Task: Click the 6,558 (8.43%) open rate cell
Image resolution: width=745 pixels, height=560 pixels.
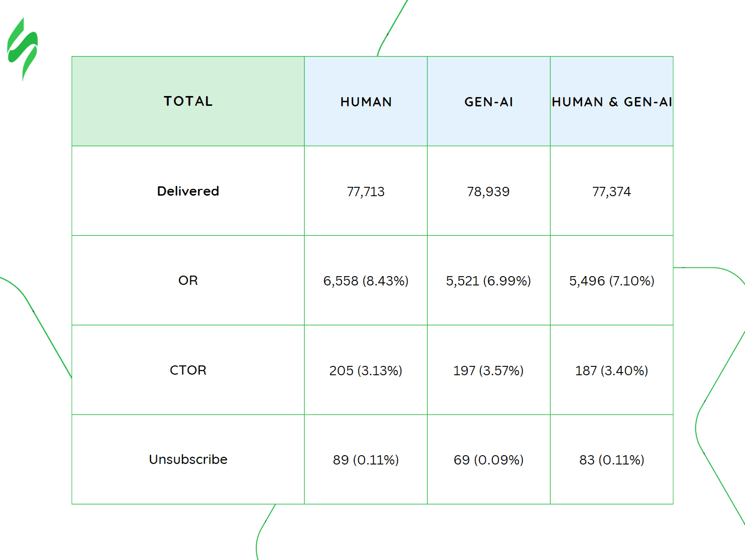Action: tap(366, 281)
